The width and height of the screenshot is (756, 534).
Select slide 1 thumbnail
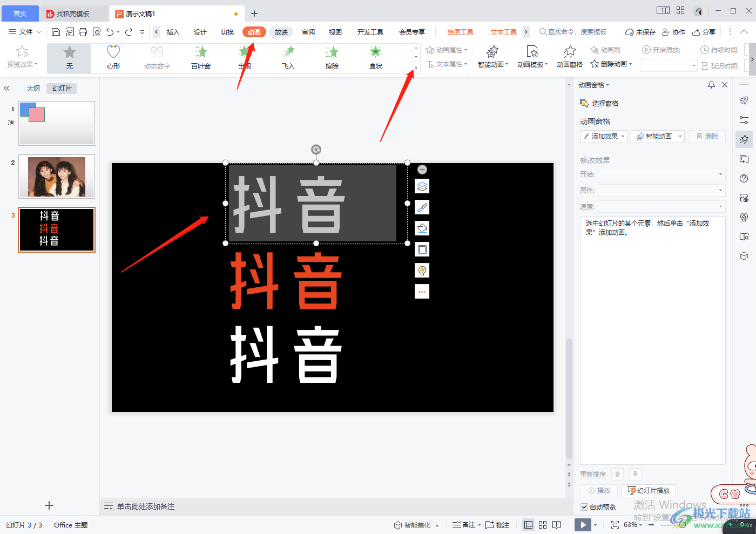(x=57, y=123)
